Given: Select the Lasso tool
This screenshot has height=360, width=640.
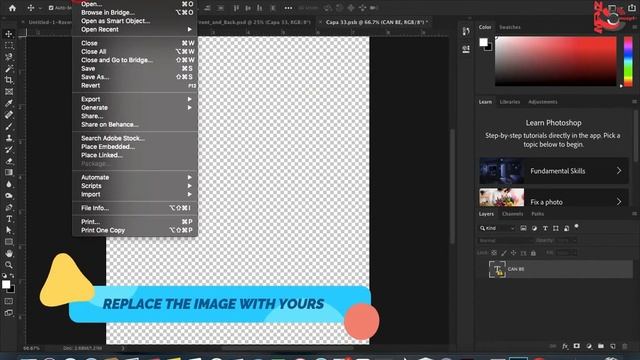Looking at the screenshot, I should tap(9, 57).
